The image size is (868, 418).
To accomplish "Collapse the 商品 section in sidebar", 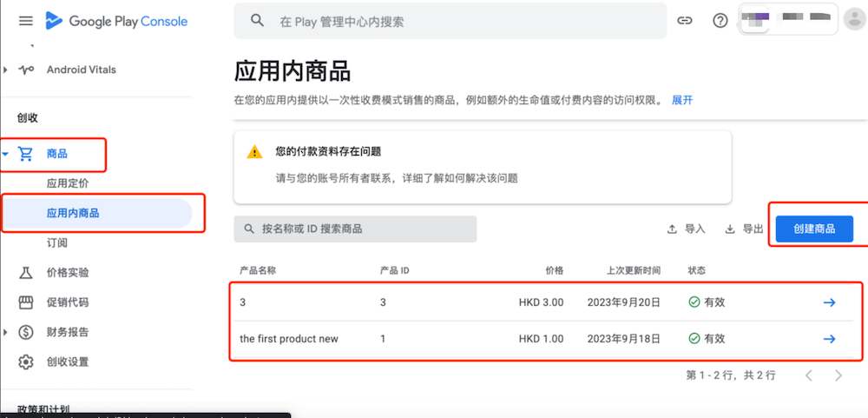I will coord(7,155).
